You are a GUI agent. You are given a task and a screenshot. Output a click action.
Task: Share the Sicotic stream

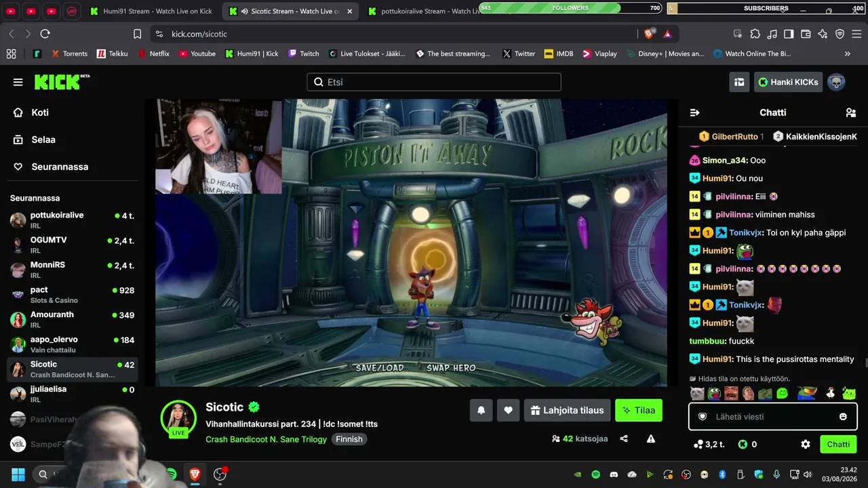624,439
